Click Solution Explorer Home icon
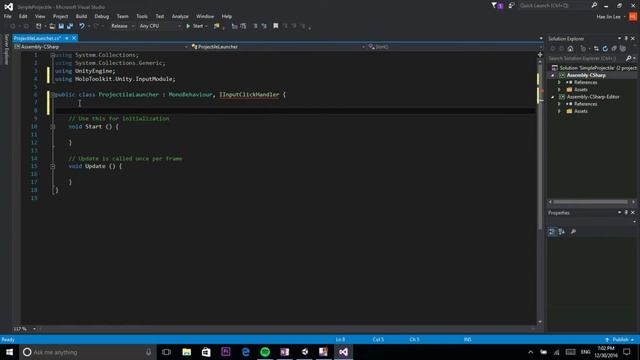Screen dimensions: 640x360 [x=570, y=49]
